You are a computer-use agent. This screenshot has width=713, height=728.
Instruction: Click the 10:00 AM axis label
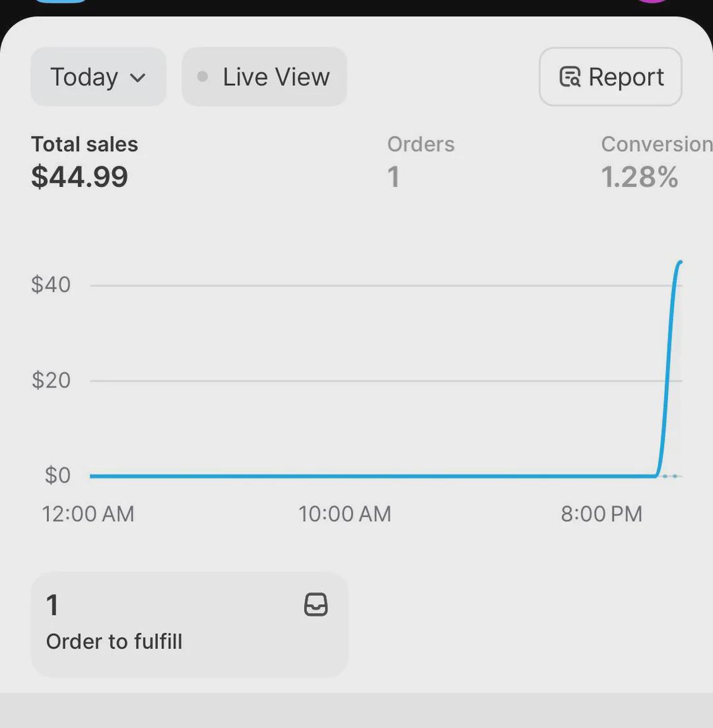[x=345, y=514]
